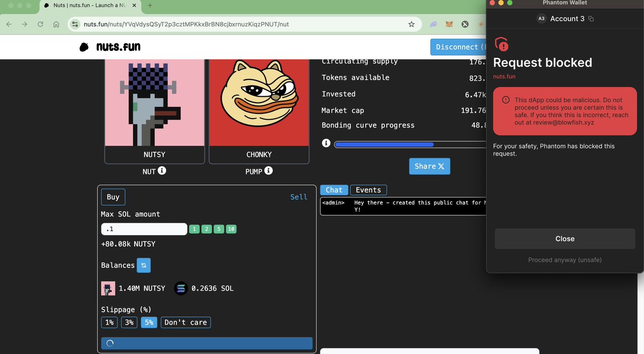Choose 3% slippage
The image size is (644, 354).
tap(129, 322)
